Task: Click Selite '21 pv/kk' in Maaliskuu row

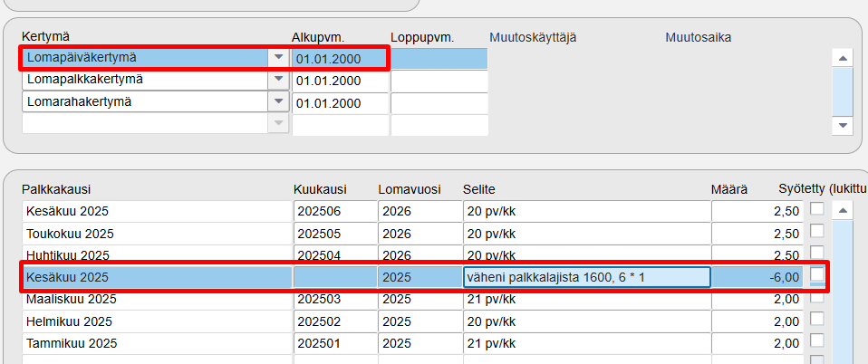Action: [x=587, y=300]
